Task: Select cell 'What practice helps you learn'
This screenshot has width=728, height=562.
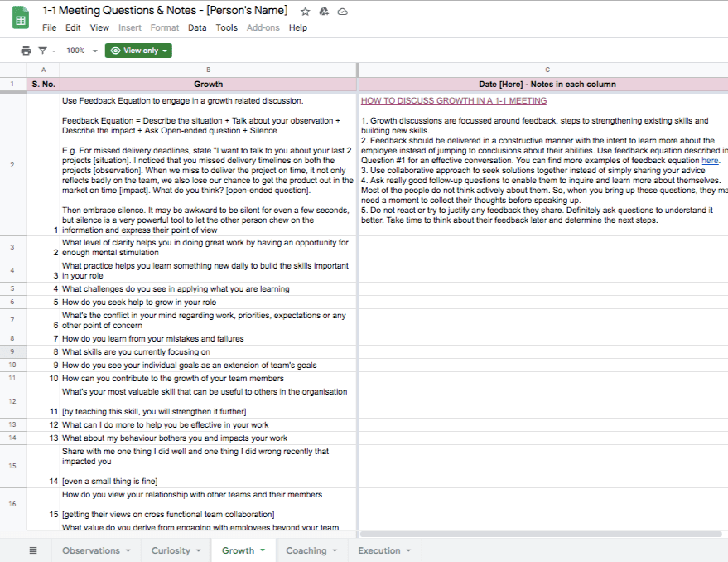Action: tap(209, 270)
